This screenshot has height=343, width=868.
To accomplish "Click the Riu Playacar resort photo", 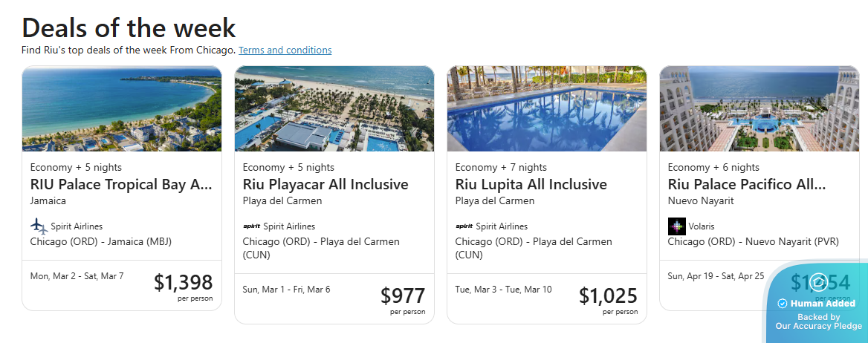I will point(334,108).
